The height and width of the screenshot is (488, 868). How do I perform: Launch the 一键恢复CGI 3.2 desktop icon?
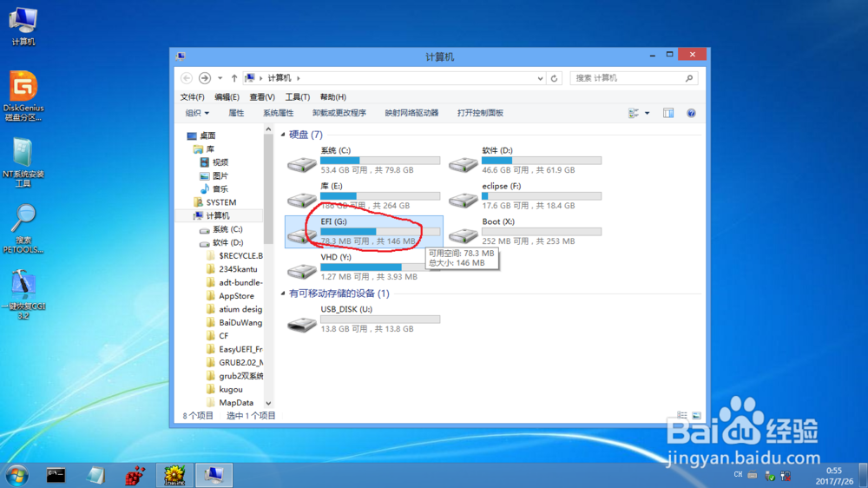pos(23,294)
